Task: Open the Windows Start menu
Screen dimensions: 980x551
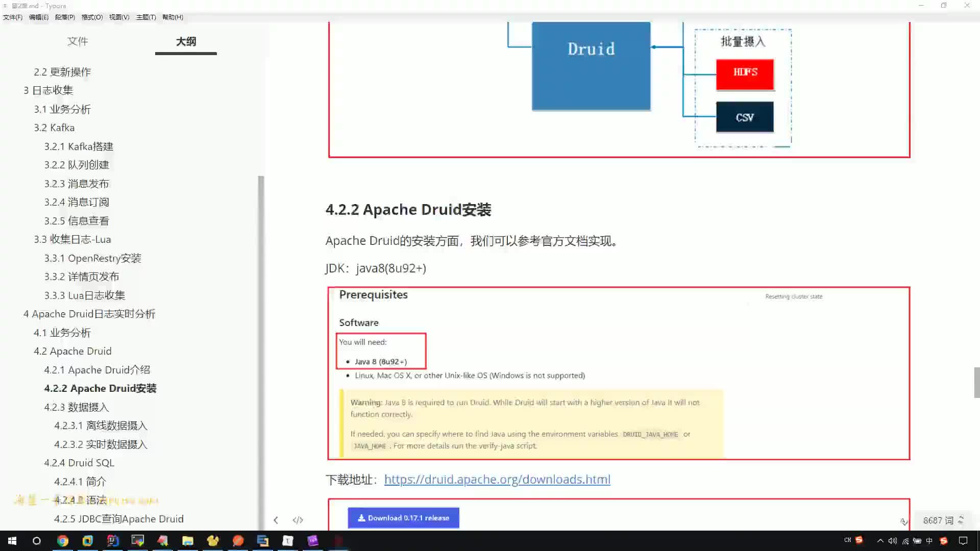Action: [12, 541]
